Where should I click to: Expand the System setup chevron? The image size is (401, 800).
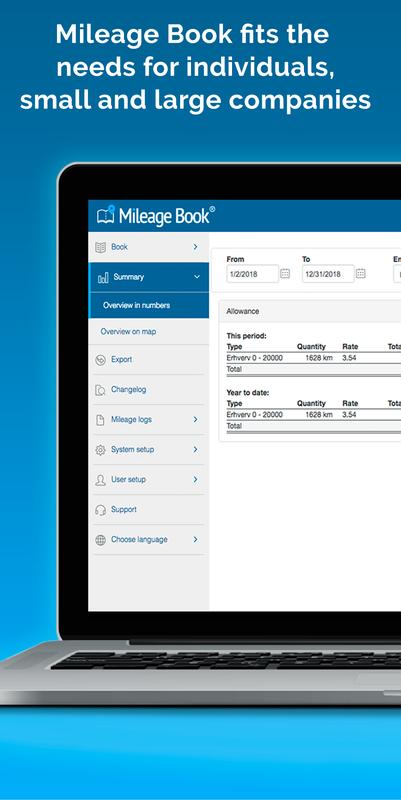[x=195, y=449]
